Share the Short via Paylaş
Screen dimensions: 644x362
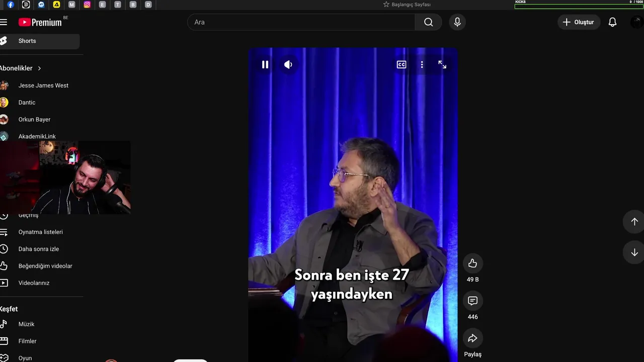pyautogui.click(x=472, y=338)
